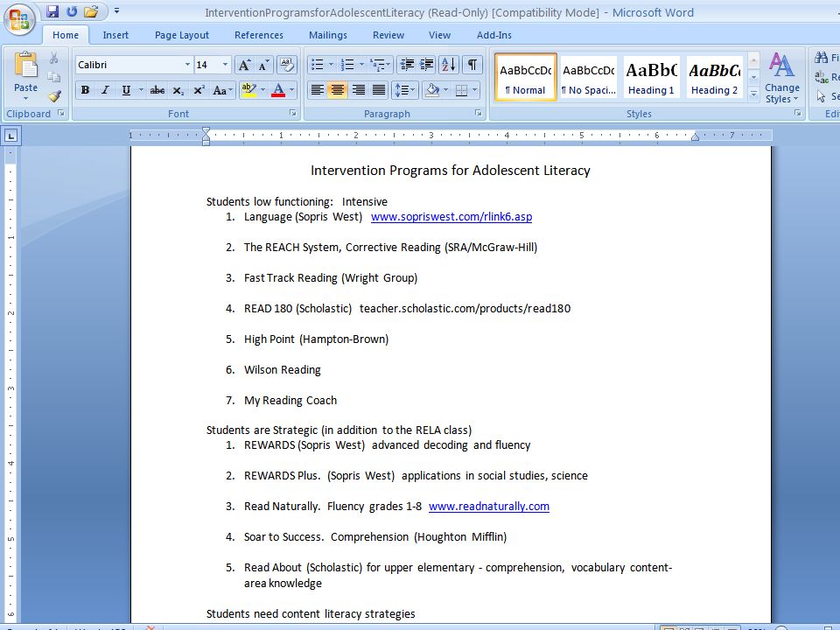Open Line Spacing dropdown
840x630 pixels.
pos(404,90)
